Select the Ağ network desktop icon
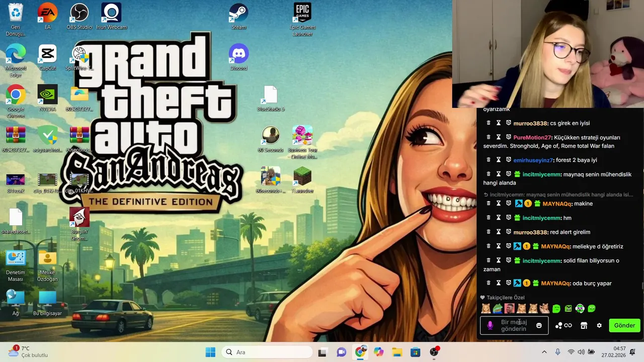Image resolution: width=644 pixels, height=362 pixels. coord(16,303)
